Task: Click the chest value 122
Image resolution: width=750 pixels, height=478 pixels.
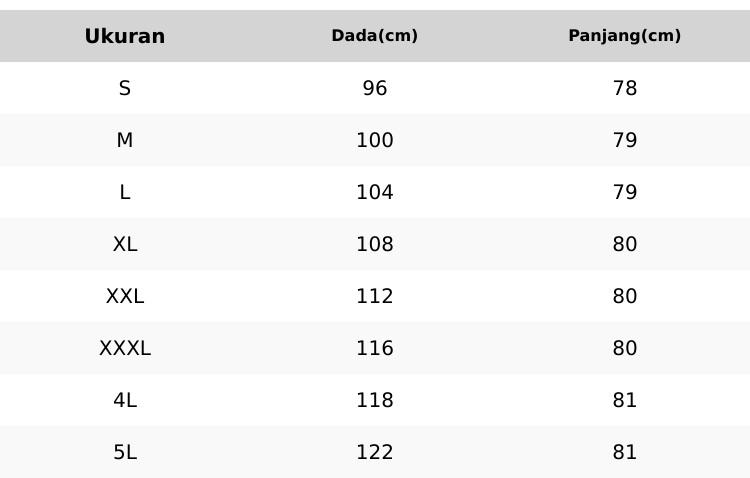Action: (375, 453)
